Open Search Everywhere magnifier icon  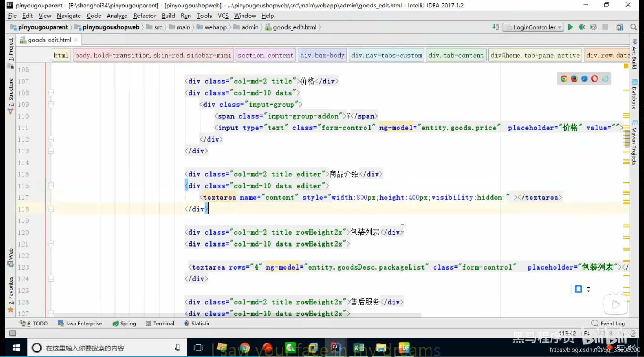tap(634, 27)
